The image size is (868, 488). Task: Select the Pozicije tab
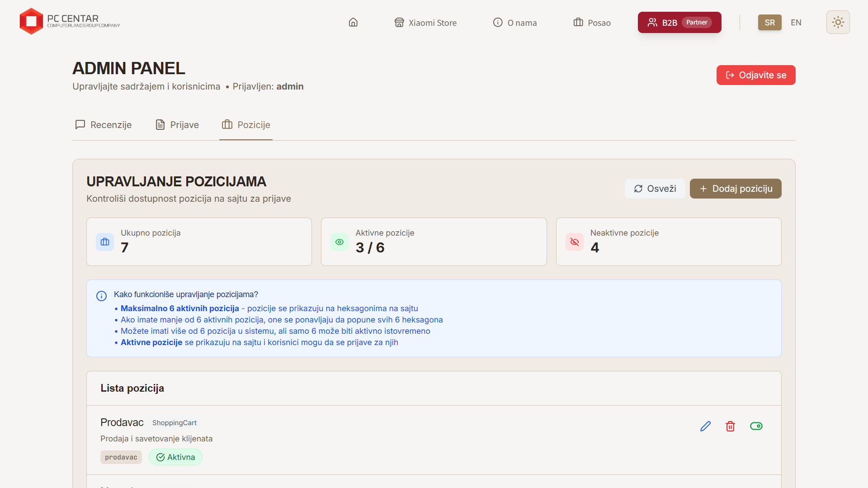click(246, 125)
